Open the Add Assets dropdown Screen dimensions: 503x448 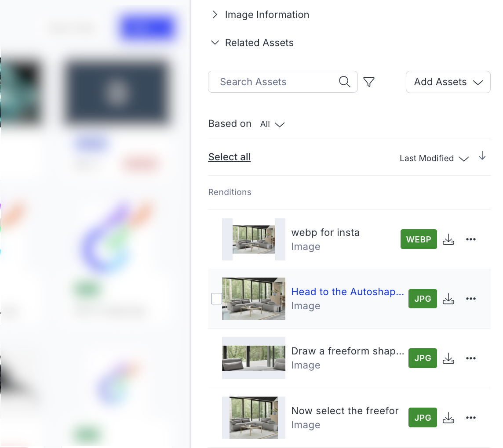[x=448, y=82]
